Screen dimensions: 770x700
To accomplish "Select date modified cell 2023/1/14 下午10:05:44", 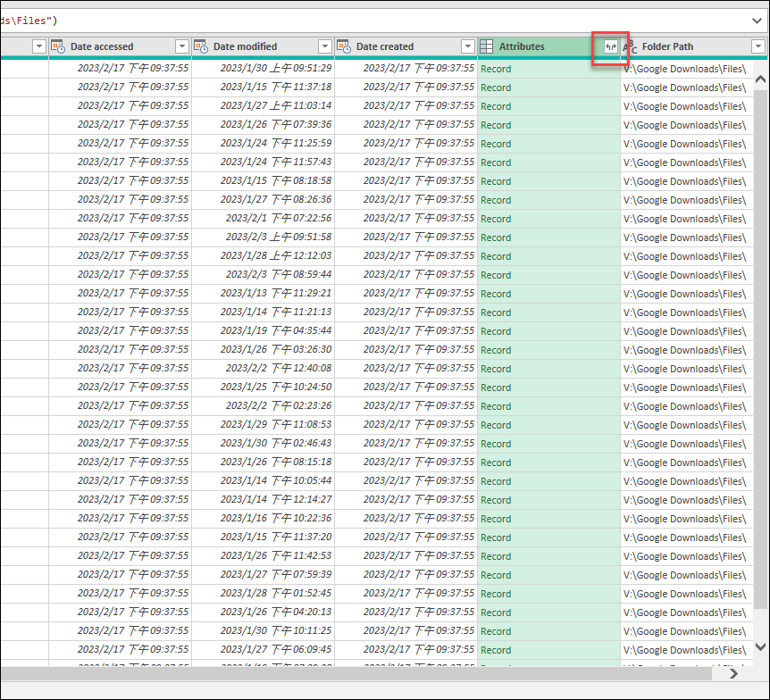I will [264, 480].
